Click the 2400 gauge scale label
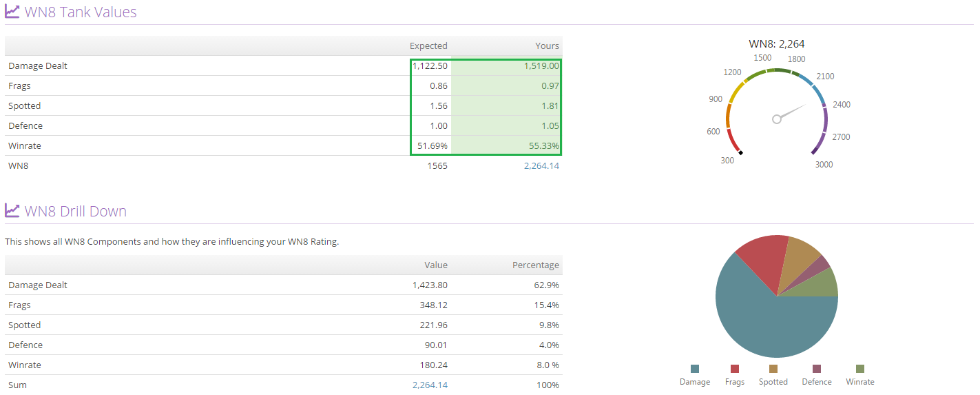Image resolution: width=980 pixels, height=395 pixels. [842, 104]
